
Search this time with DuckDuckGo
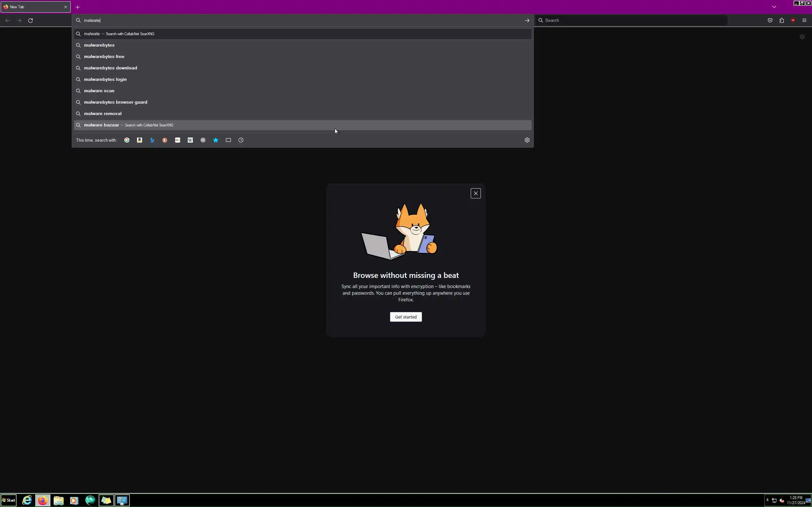(165, 140)
